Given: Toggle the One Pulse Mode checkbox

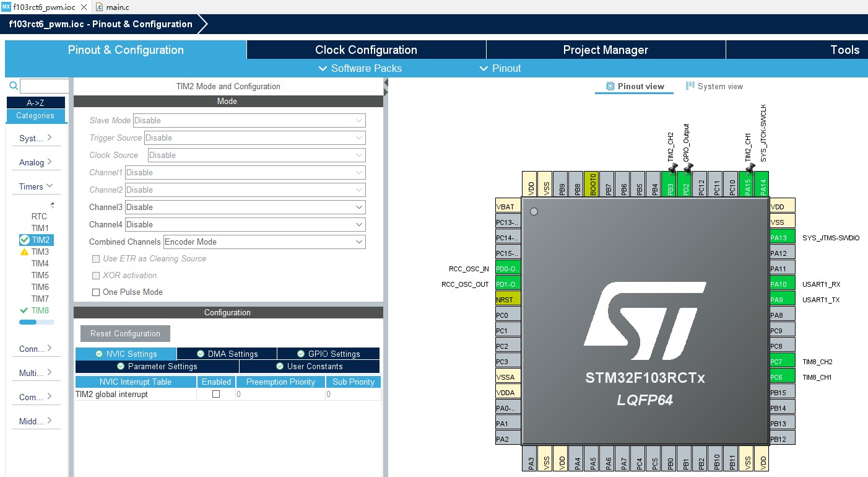Looking at the screenshot, I should 96,292.
